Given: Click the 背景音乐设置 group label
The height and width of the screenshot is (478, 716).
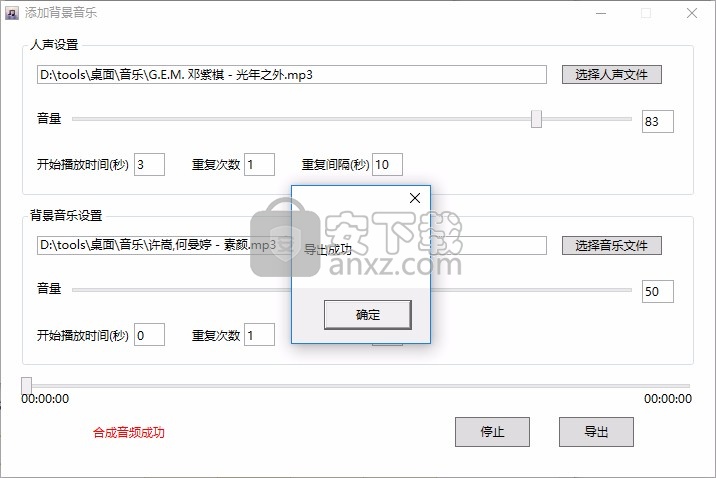Looking at the screenshot, I should 66,215.
